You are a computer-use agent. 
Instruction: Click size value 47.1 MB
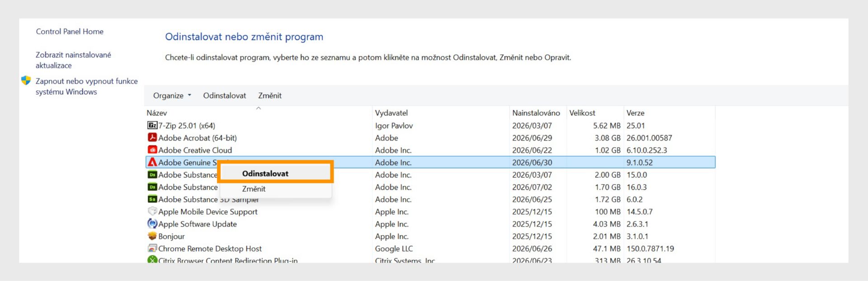607,248
